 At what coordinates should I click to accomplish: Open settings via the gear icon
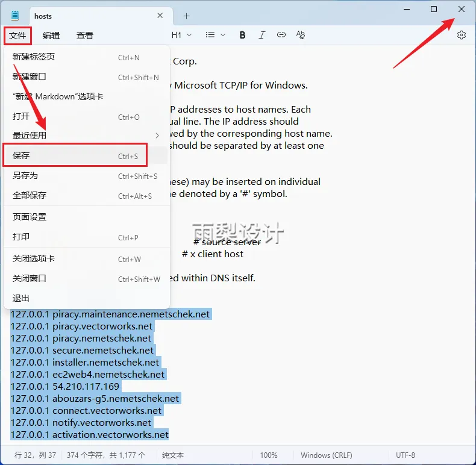point(462,35)
